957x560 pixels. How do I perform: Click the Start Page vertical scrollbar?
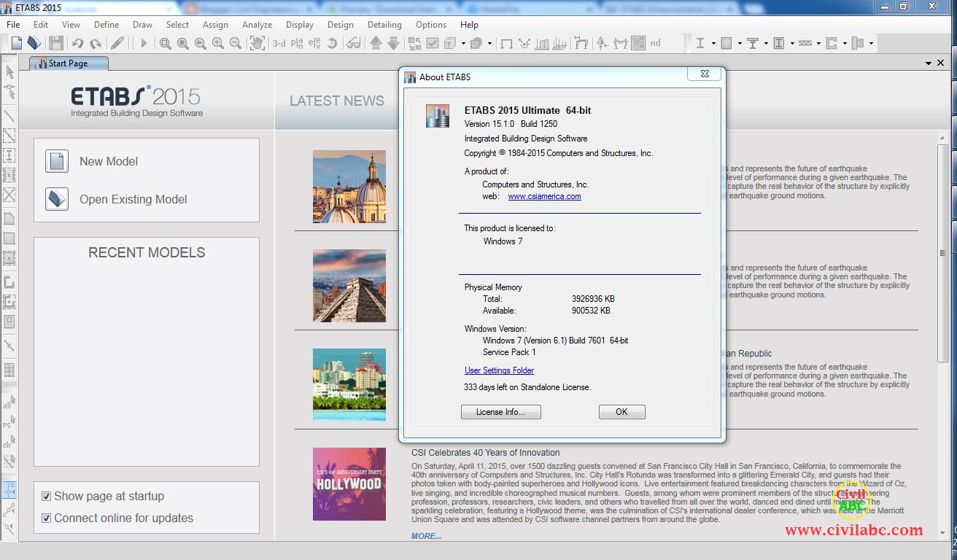942,254
